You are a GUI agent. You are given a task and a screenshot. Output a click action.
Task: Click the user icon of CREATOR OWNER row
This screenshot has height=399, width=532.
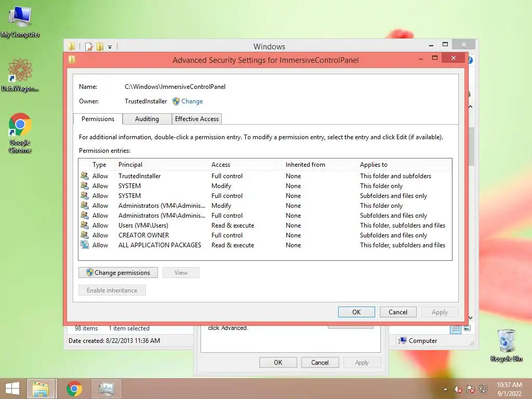pos(85,235)
